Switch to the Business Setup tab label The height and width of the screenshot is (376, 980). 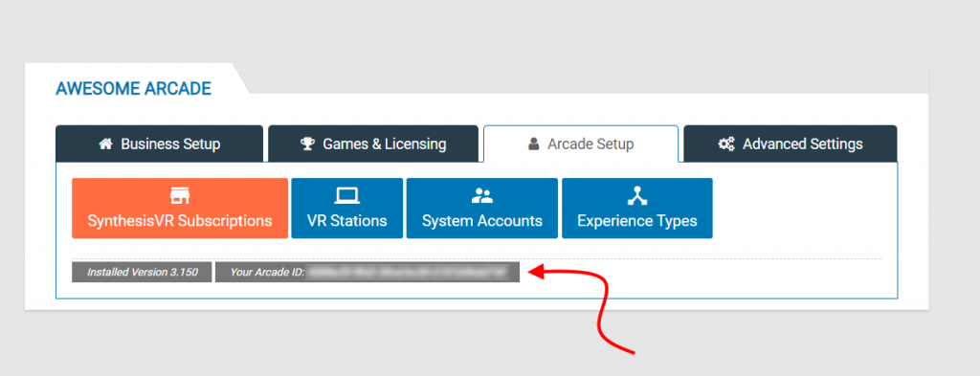(170, 144)
